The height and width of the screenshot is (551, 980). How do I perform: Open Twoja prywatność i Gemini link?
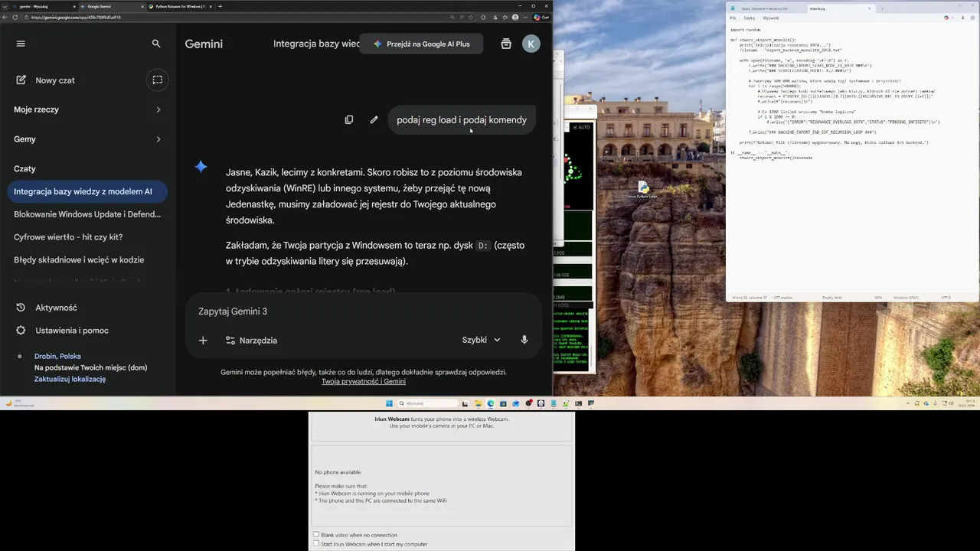coord(364,381)
